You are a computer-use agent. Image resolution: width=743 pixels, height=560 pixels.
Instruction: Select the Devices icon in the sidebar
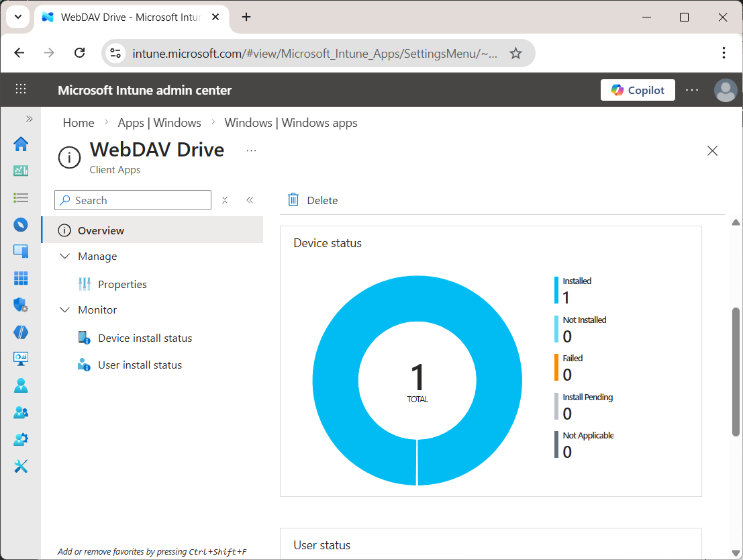point(21,251)
